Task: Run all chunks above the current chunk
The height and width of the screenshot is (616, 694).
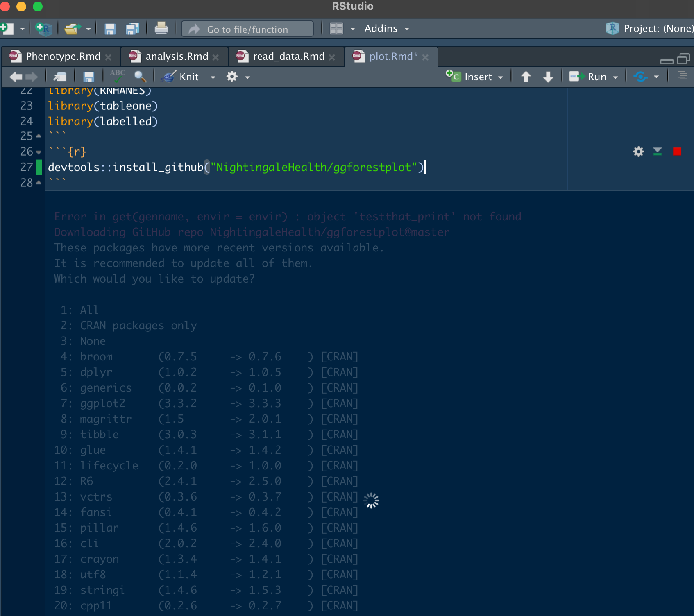Action: 657,152
